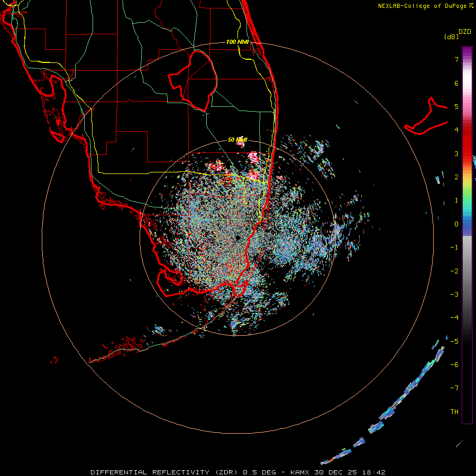
Task: Click the -7 value on color scale
Action: pos(454,388)
